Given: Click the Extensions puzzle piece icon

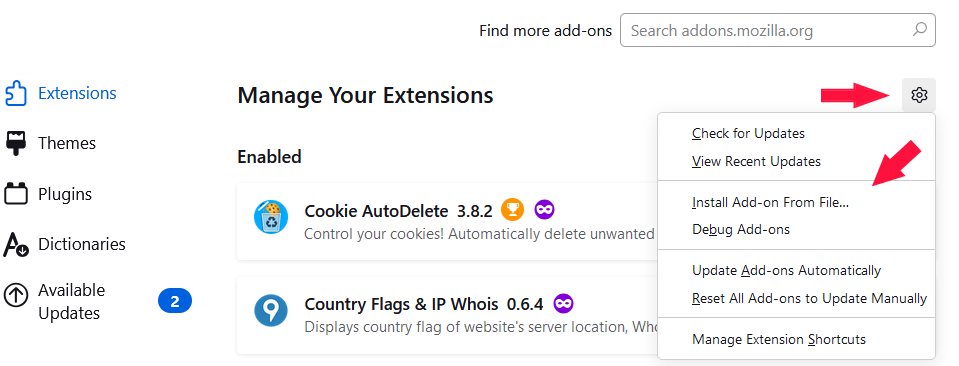Looking at the screenshot, I should click(x=15, y=94).
